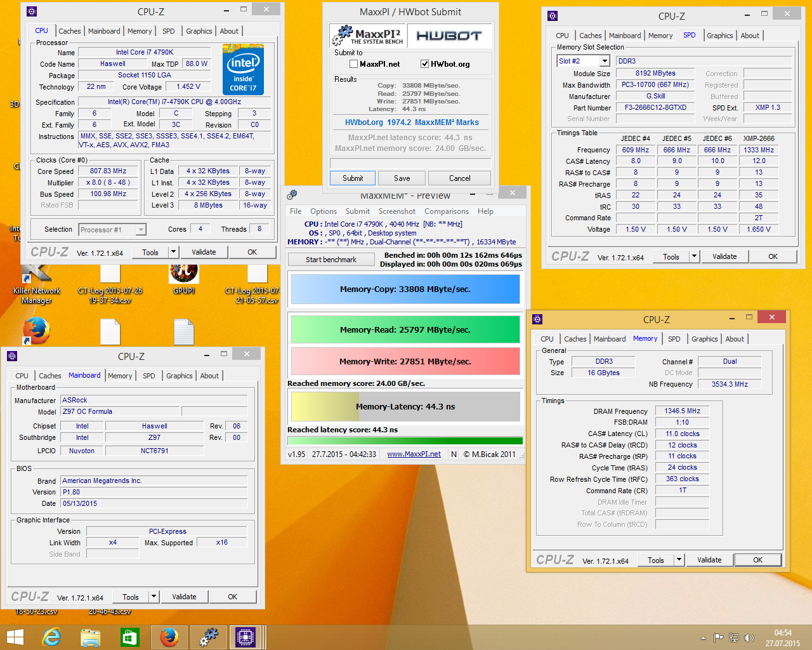Click the N indicator in MaxxMEM status bar
This screenshot has height=650, width=812.
[454, 454]
